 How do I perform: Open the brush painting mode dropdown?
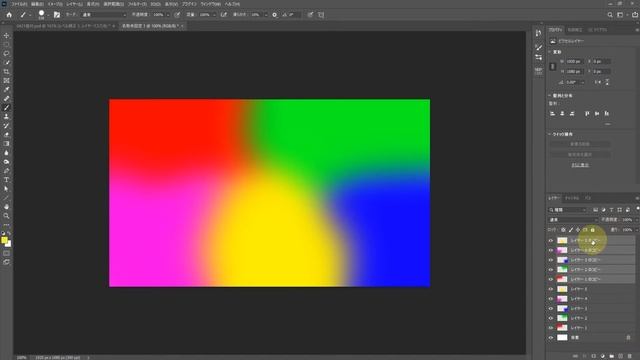(104, 15)
